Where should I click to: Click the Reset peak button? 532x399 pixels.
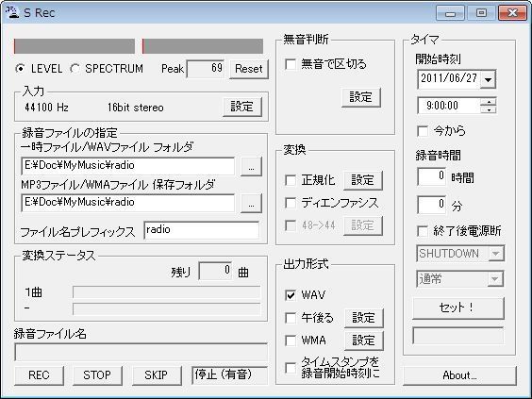[249, 69]
